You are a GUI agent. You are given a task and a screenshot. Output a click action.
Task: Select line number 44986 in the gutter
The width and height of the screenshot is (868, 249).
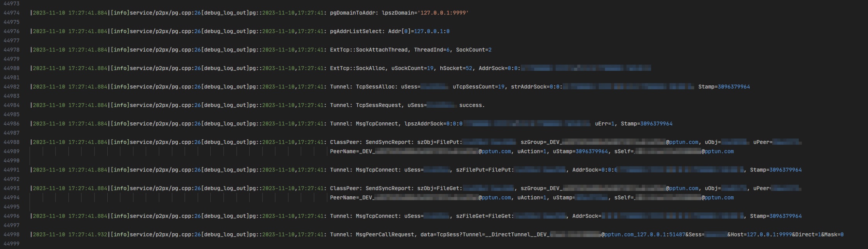[x=11, y=124]
